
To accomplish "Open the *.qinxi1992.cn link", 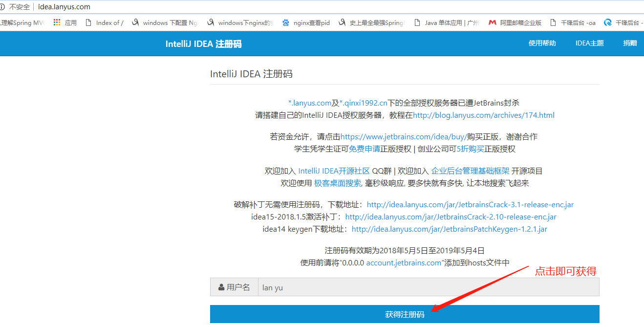I will [364, 103].
